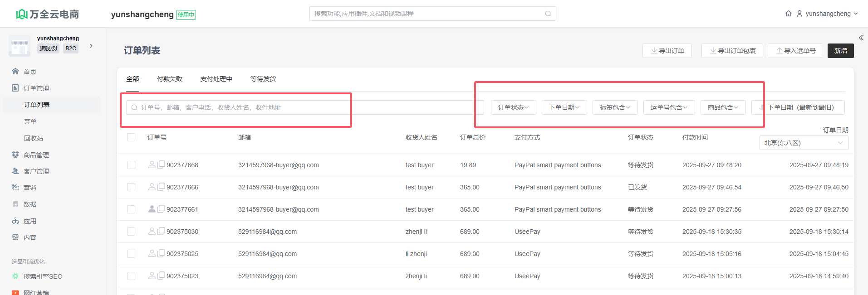This screenshot has height=295, width=868.
Task: Open 商品管理 in the sidebar
Action: coord(36,155)
